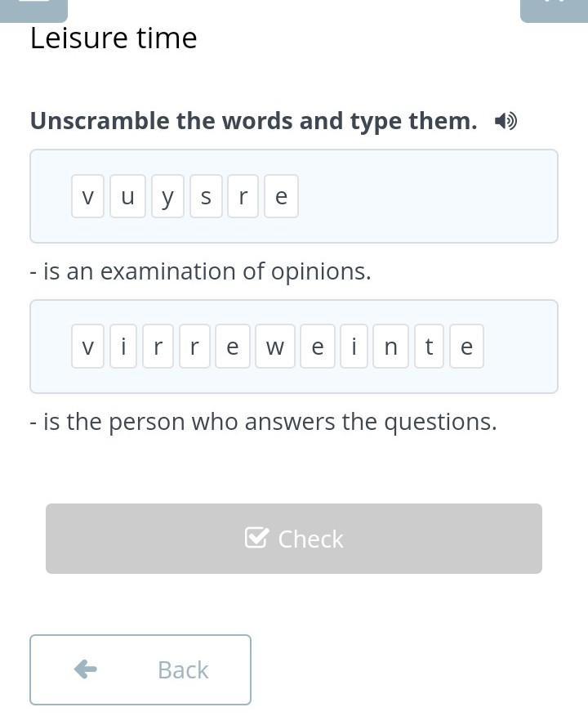Screen dimensions: 588x716
Task: Select the 'v' tile in second scrambled word
Action: [x=88, y=347]
